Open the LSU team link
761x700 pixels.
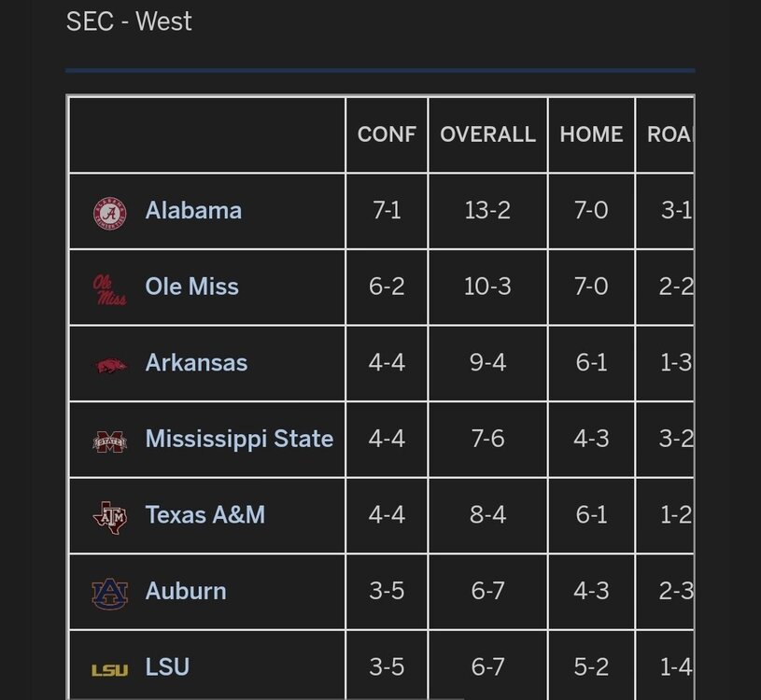click(x=167, y=667)
